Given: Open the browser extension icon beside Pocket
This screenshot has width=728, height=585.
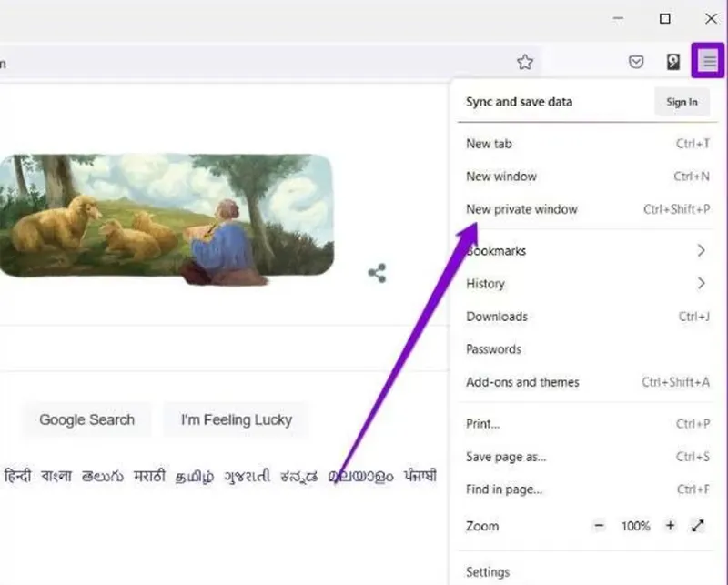Looking at the screenshot, I should pyautogui.click(x=672, y=61).
